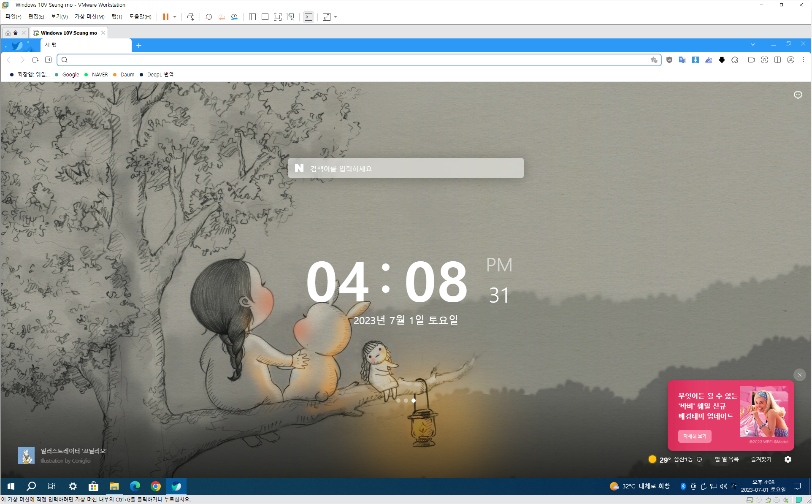Expand the fullscreen stretch options dropdown
Viewport: 812px width, 504px height.
pos(336,17)
